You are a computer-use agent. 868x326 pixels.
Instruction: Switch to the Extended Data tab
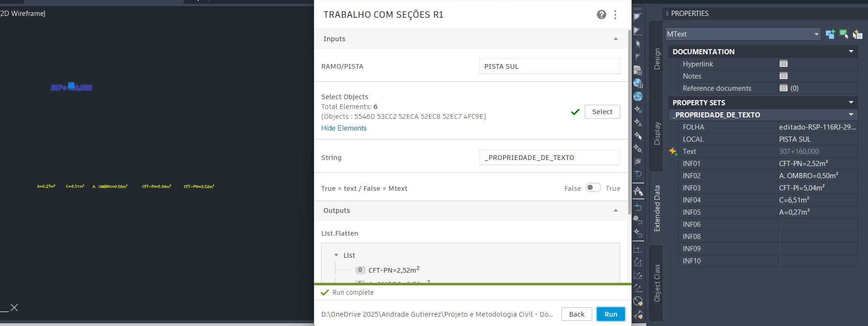(x=657, y=208)
